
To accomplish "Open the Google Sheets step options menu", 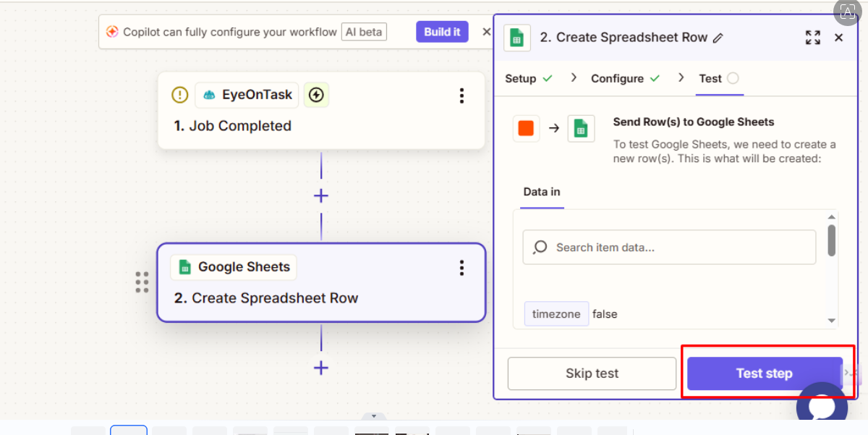I will pos(461,268).
